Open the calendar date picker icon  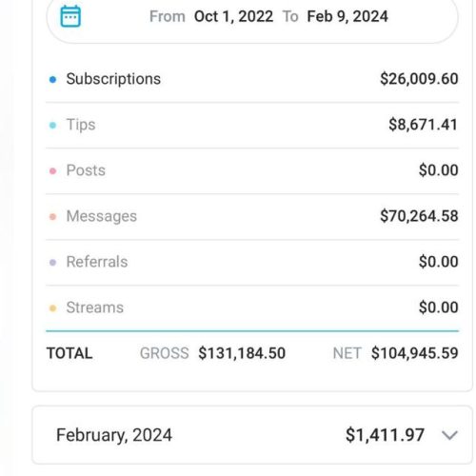70,16
